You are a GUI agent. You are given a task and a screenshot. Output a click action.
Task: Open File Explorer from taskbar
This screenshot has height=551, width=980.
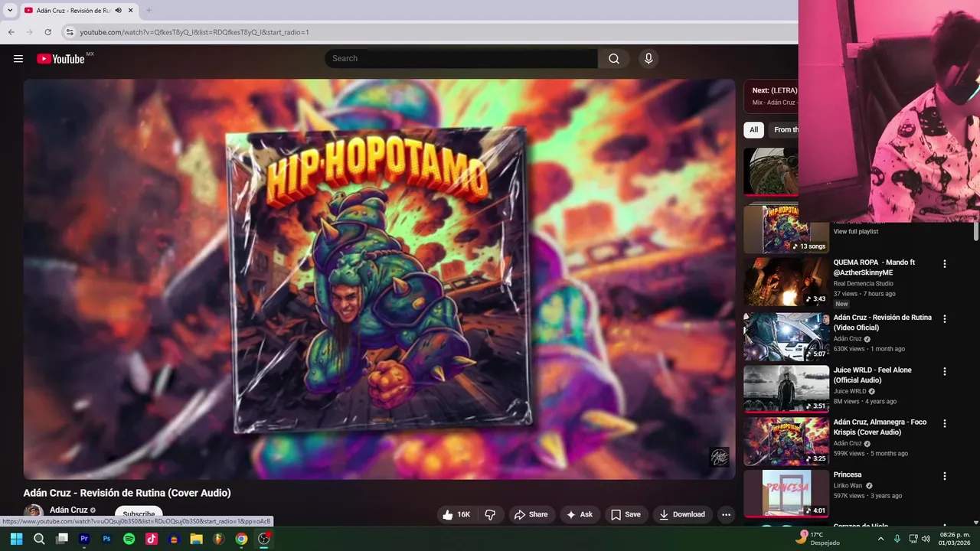tap(196, 539)
